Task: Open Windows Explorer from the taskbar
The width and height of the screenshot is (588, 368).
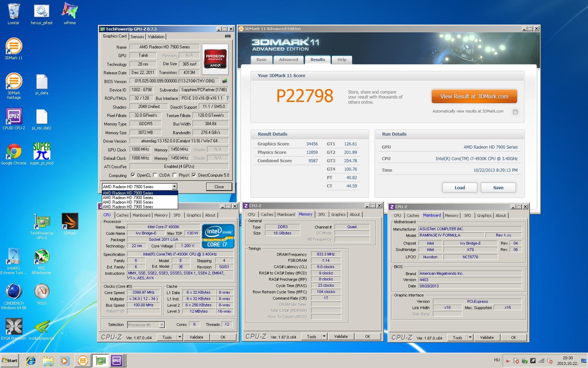Action: pos(48,360)
